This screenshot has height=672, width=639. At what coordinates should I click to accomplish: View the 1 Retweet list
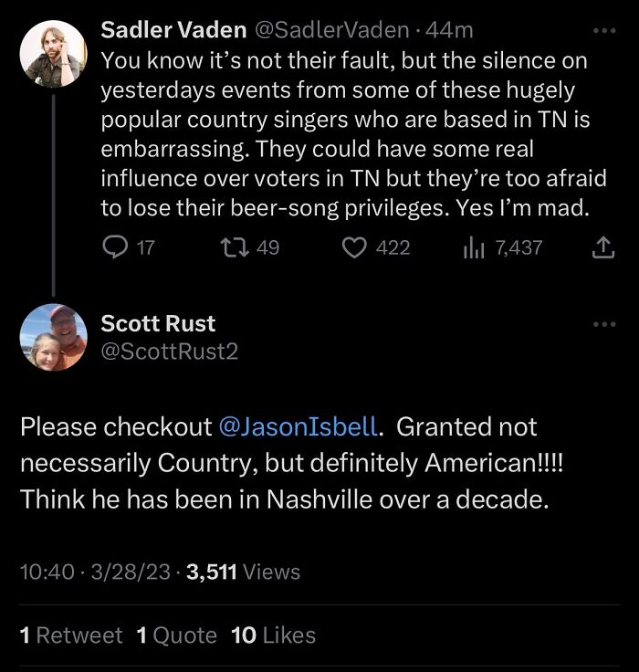click(71, 635)
